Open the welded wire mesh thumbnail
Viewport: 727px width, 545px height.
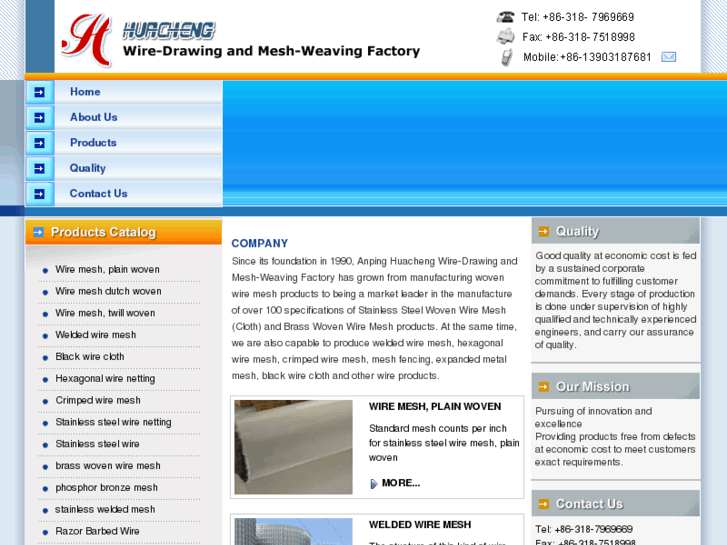[293, 532]
